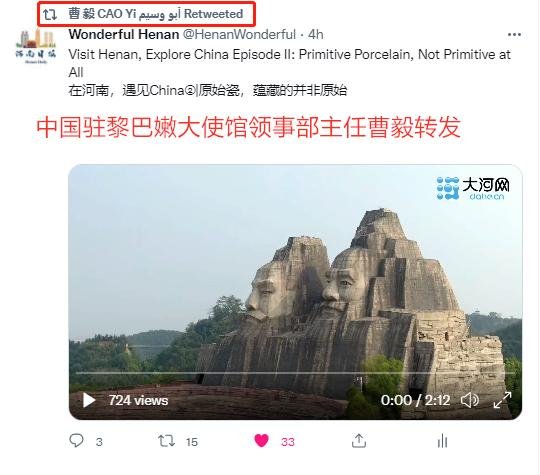Open the share upload icon
Image resolution: width=540 pixels, height=475 pixels.
point(359,441)
